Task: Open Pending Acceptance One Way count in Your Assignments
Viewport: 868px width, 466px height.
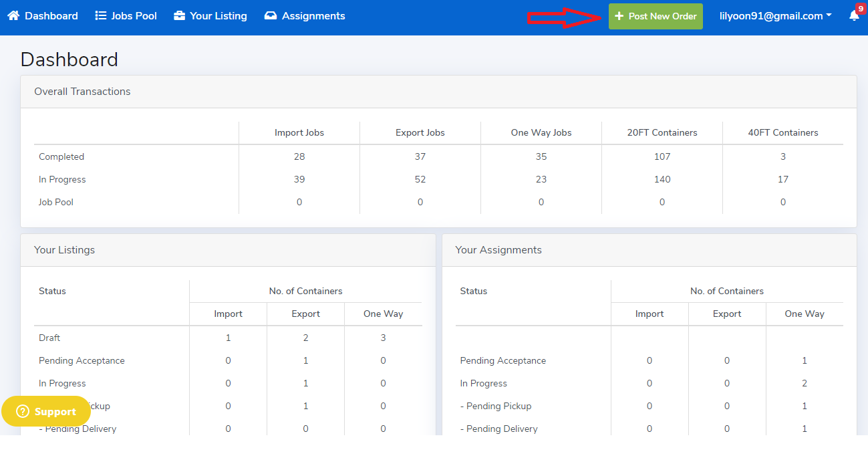Action: tap(804, 360)
